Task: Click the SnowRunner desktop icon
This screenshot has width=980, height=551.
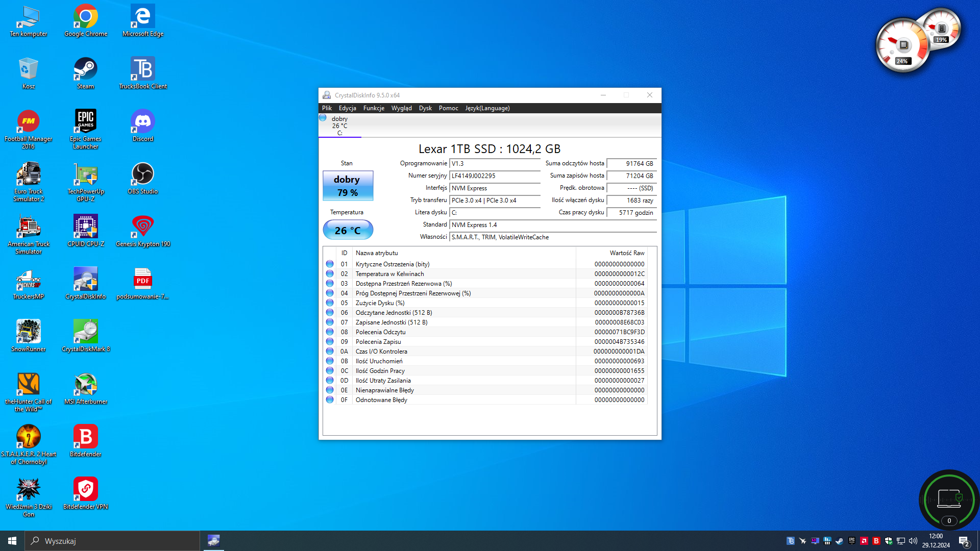Action: [29, 337]
